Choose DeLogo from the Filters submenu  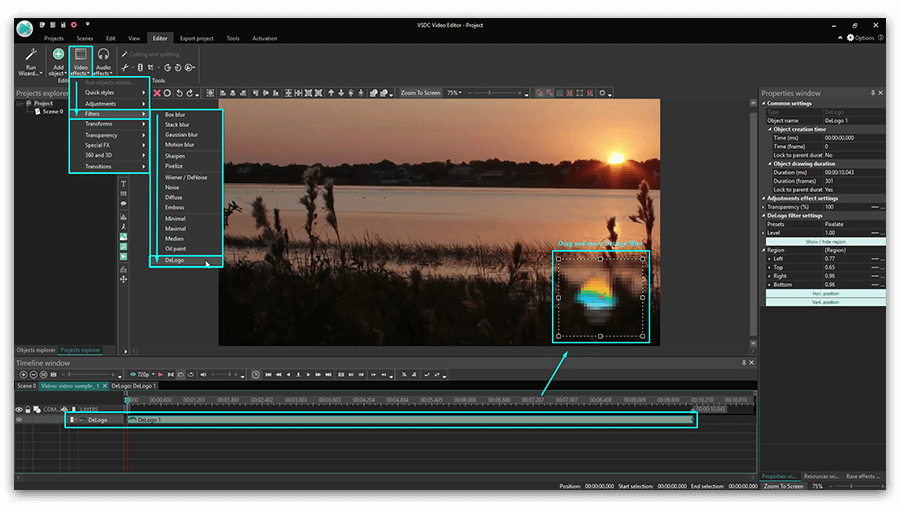pos(175,260)
